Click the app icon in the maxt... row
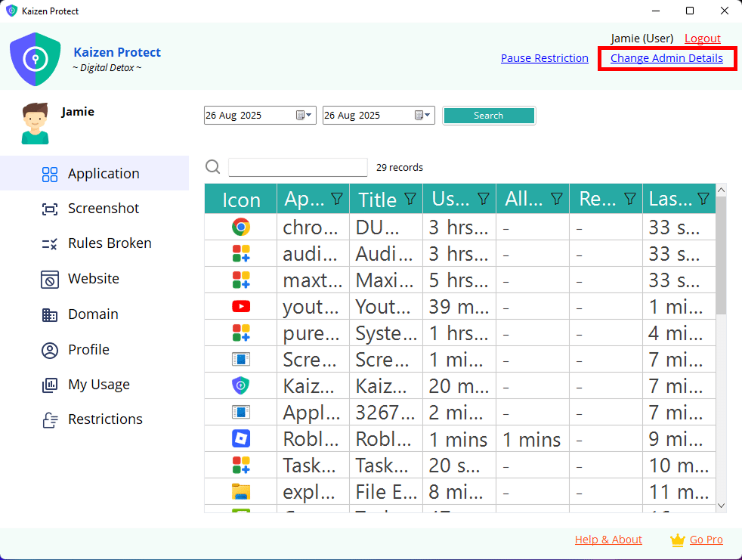Image resolution: width=742 pixels, height=560 pixels. pos(241,280)
